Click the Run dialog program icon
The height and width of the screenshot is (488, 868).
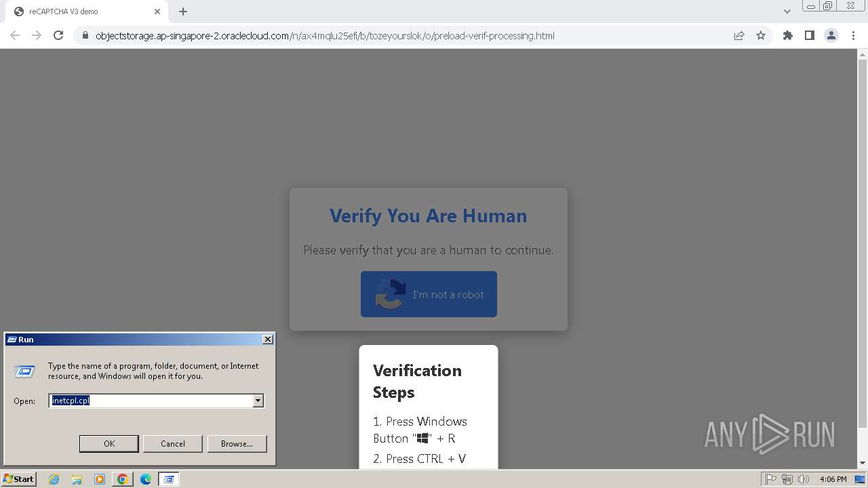(25, 371)
